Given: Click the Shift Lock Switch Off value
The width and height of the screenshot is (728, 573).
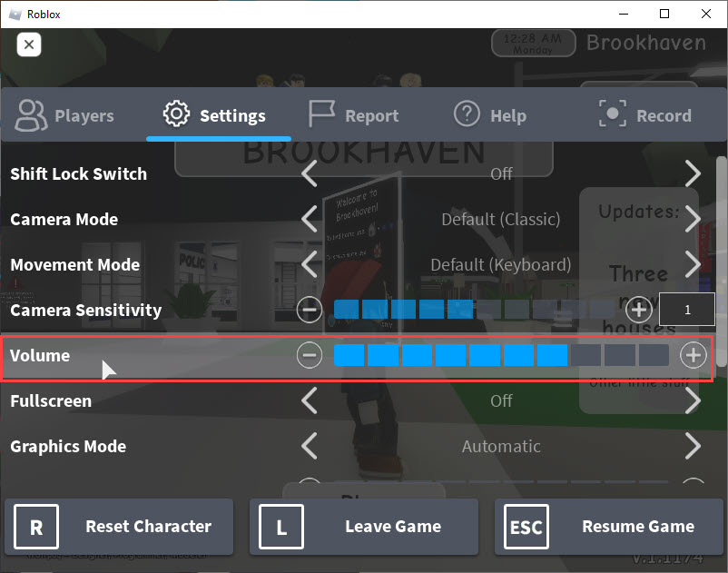Looking at the screenshot, I should (x=501, y=173).
